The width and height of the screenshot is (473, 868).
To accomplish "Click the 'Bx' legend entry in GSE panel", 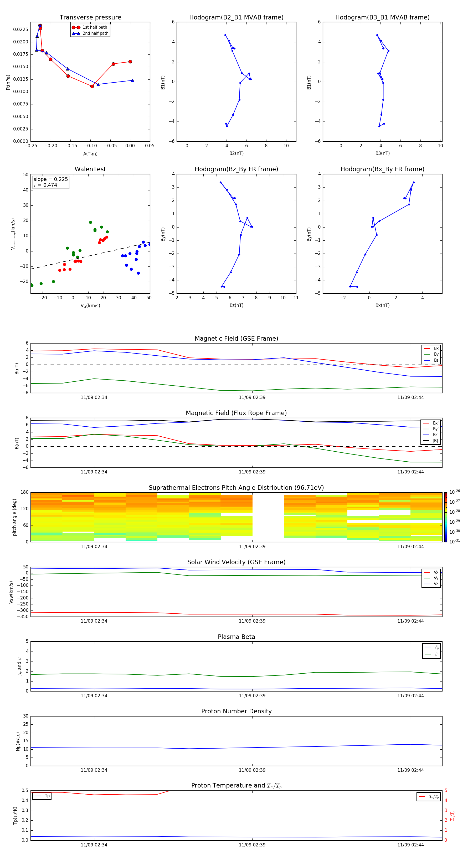I will point(431,349).
